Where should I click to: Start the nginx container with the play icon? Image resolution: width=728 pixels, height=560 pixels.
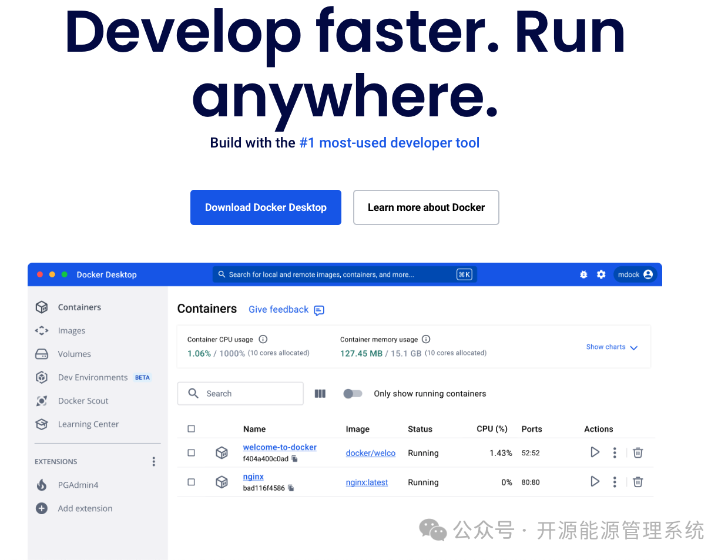(595, 481)
